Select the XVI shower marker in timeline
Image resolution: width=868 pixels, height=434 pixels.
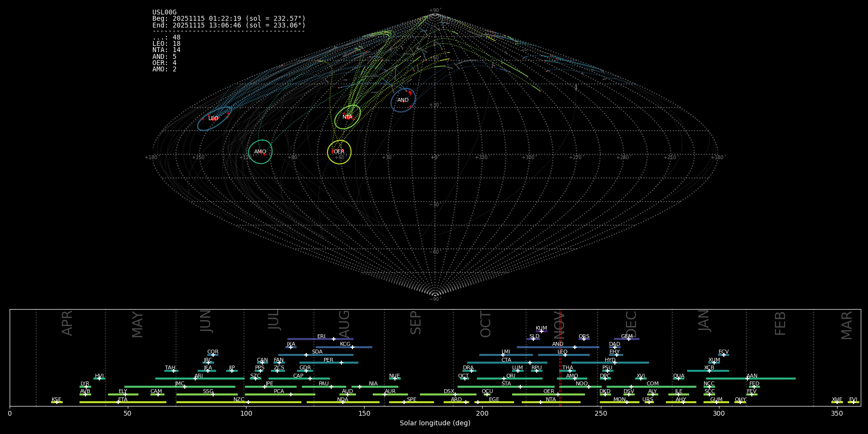[x=640, y=379]
